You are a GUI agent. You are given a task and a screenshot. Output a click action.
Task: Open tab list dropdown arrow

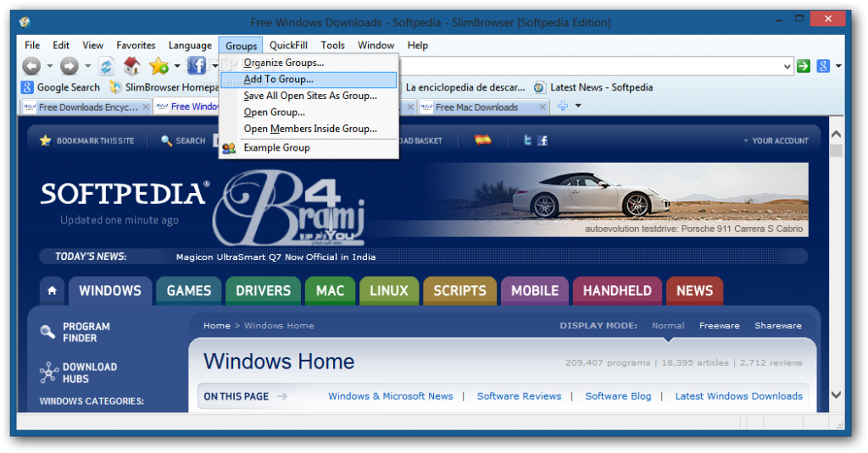point(578,106)
